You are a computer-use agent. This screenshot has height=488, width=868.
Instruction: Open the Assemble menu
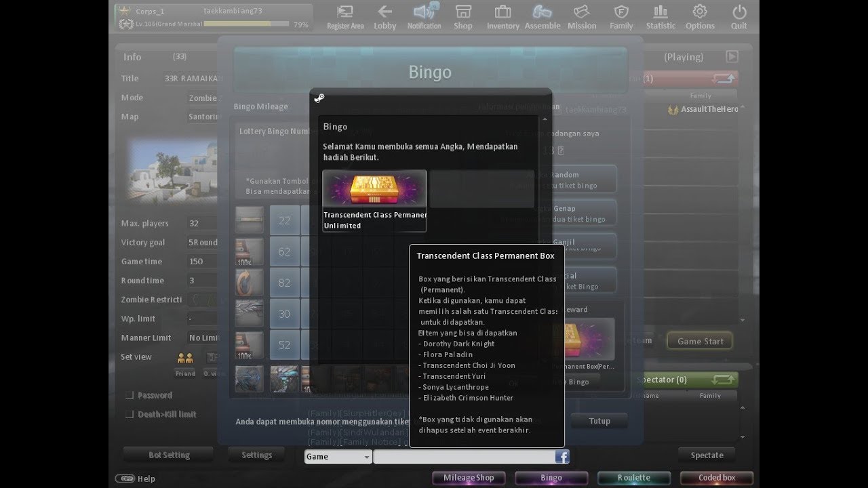coord(542,17)
